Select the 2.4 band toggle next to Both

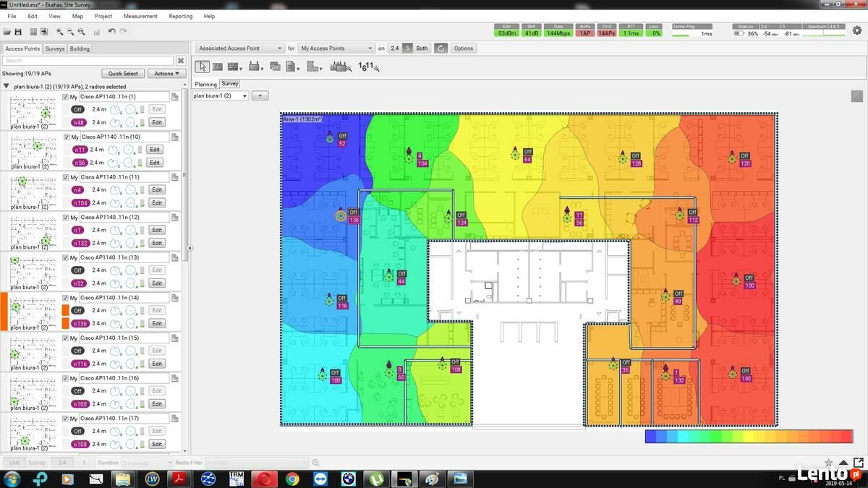394,48
